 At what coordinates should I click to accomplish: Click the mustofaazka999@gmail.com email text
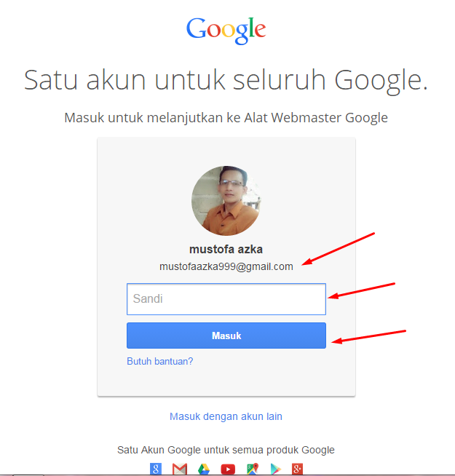[x=226, y=266]
